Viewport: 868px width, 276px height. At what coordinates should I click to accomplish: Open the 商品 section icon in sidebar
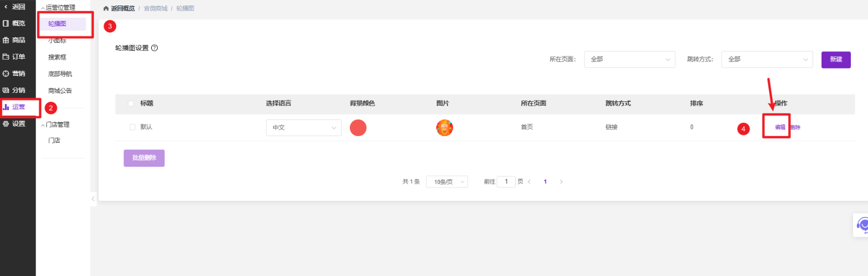[6, 40]
